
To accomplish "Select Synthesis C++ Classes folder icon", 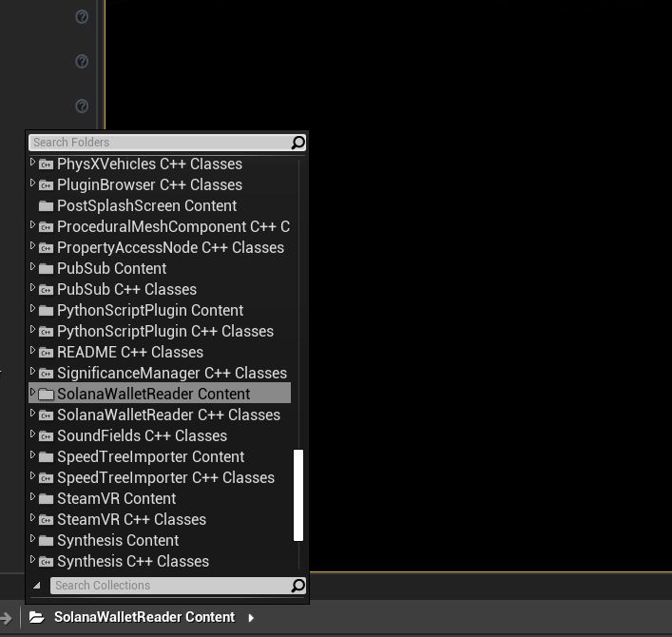I will 46,562.
